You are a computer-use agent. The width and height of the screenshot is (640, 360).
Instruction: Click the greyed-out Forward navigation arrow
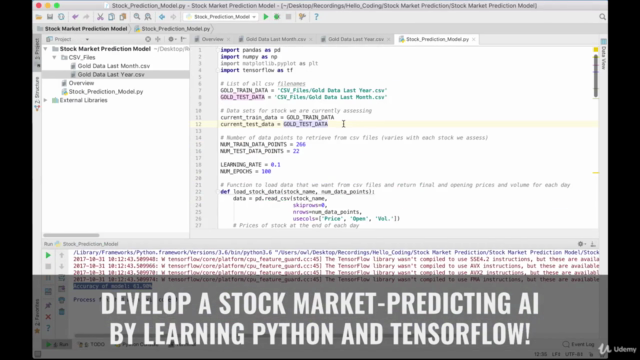(173, 17)
